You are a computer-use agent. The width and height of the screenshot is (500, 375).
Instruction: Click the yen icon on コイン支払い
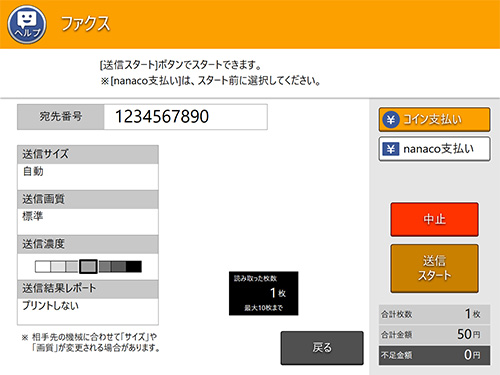391,119
